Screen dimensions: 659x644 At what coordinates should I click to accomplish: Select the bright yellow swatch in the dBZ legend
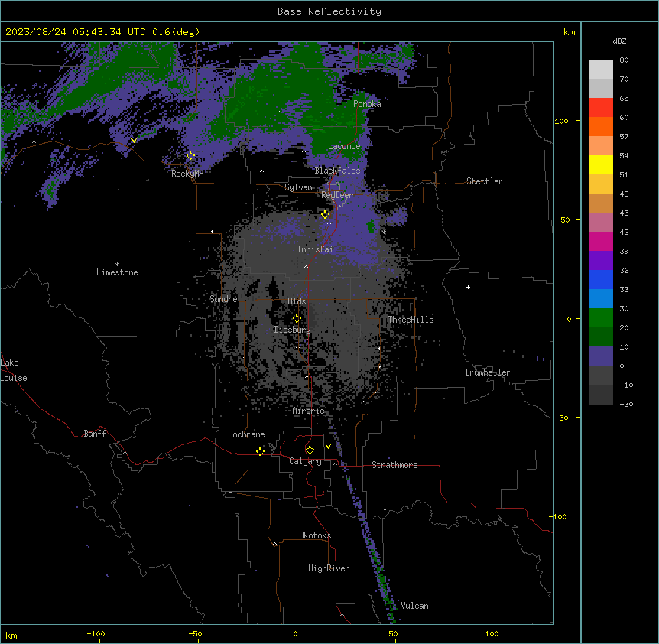[x=601, y=164]
